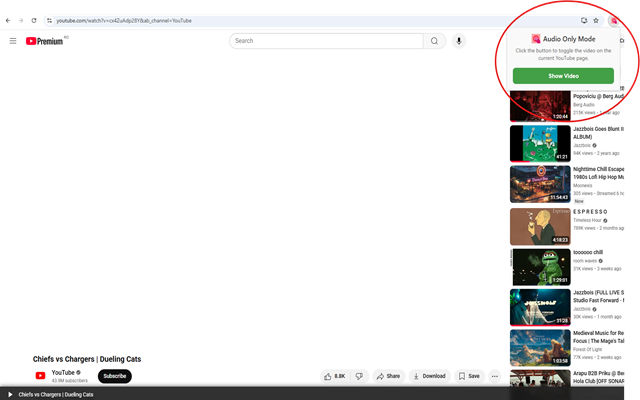
Task: Click the 'E S P R E S S O' video title
Action: pos(590,211)
